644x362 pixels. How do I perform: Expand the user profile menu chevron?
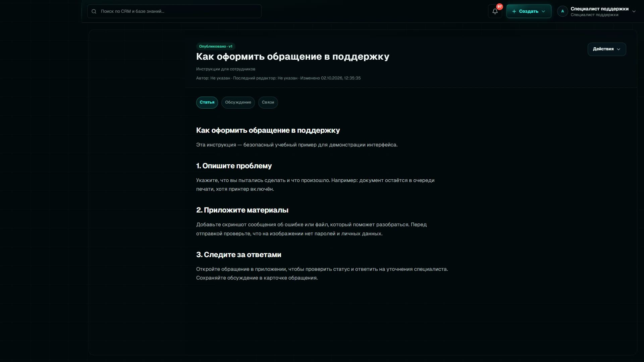[x=634, y=11]
